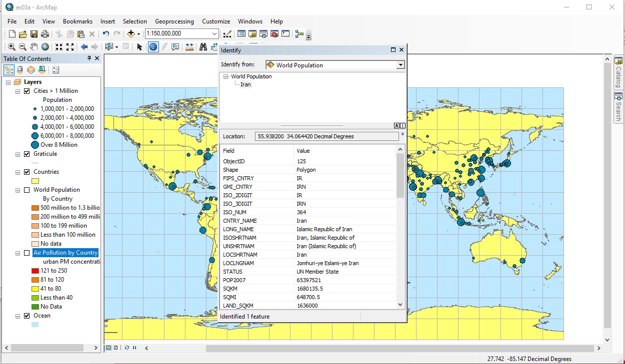Open the File menu
This screenshot has height=364, width=625.
(12, 21)
